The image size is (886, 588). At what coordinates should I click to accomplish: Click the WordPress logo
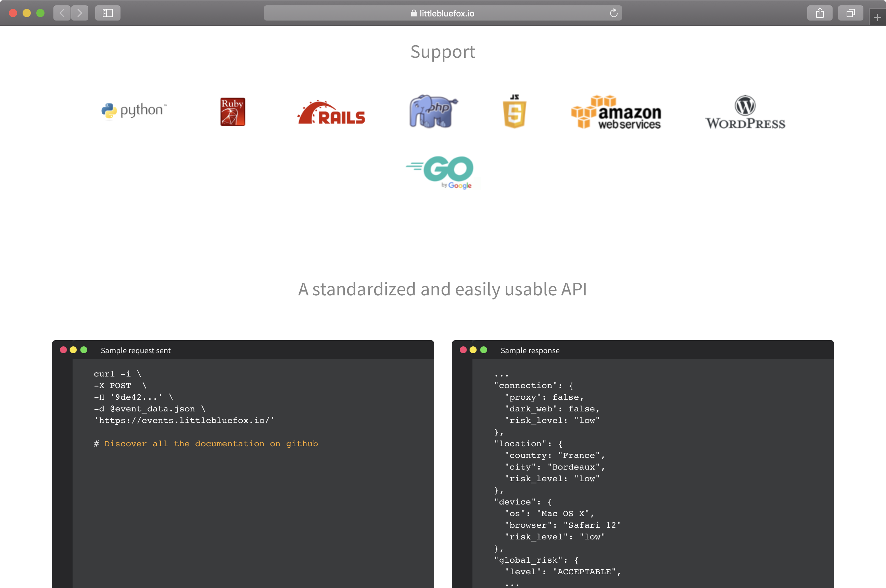(x=745, y=112)
